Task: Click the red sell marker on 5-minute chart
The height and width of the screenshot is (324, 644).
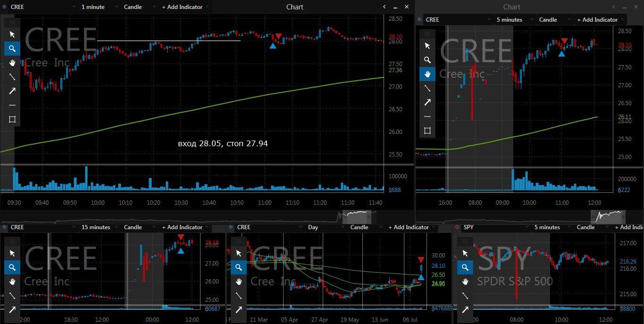Action: 564,41
